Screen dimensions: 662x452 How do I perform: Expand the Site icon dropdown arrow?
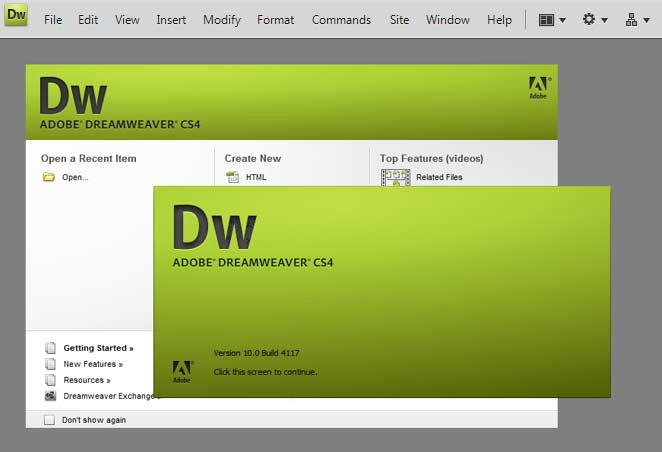pos(646,20)
